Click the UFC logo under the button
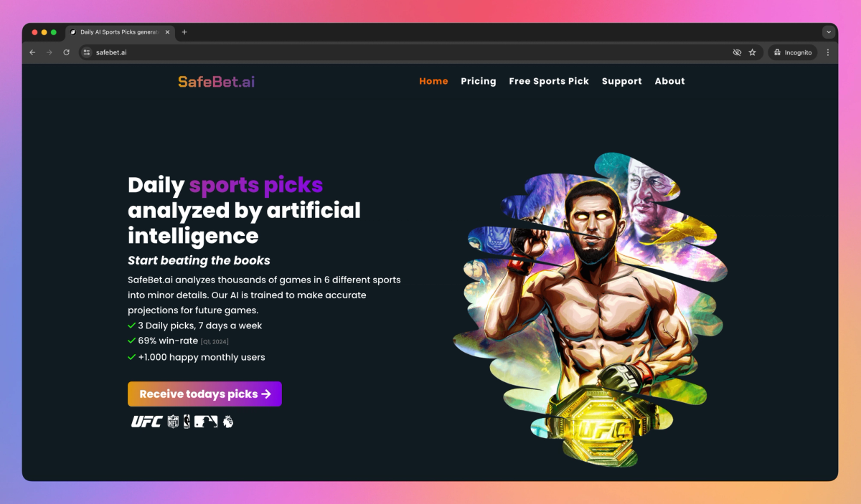861x504 pixels. click(146, 422)
